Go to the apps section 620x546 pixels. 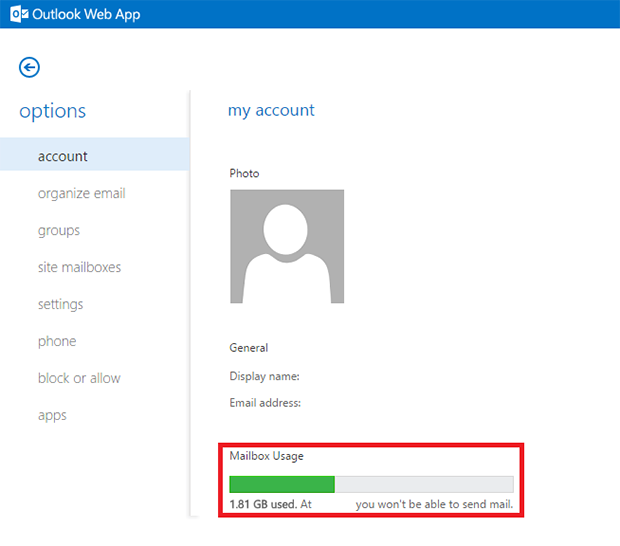click(x=52, y=415)
